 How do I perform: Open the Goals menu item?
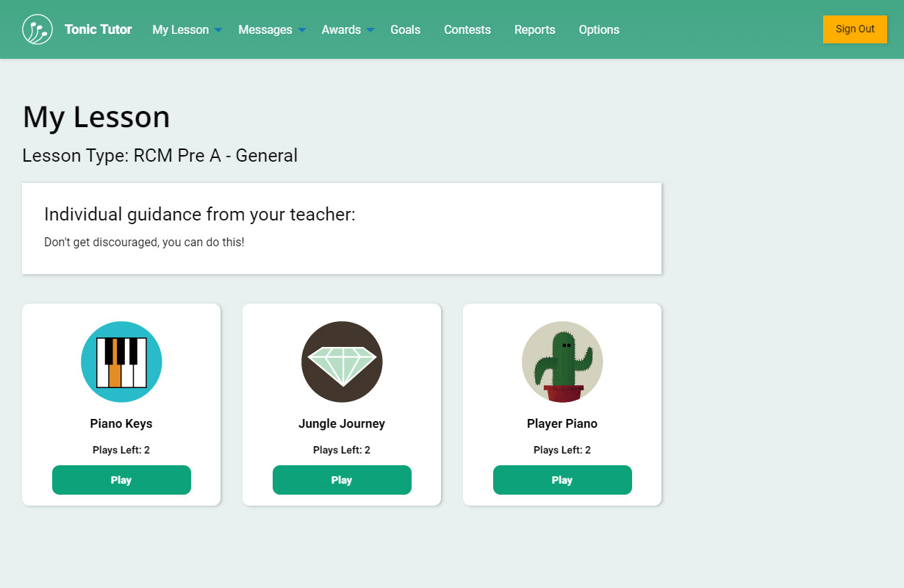[x=406, y=29]
